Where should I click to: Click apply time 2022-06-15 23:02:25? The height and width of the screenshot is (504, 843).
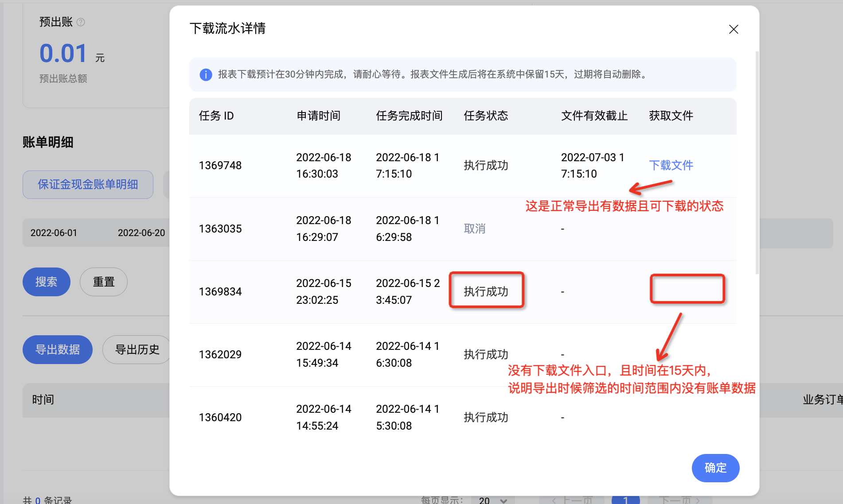point(324,291)
